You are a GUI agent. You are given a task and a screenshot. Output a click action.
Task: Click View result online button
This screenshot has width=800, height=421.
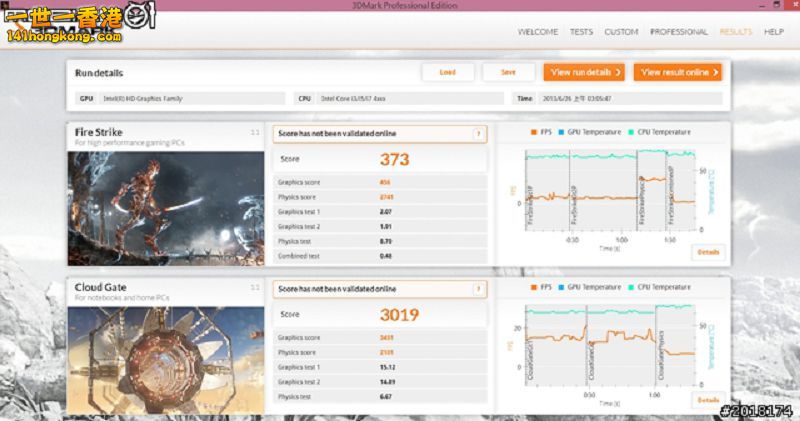678,72
